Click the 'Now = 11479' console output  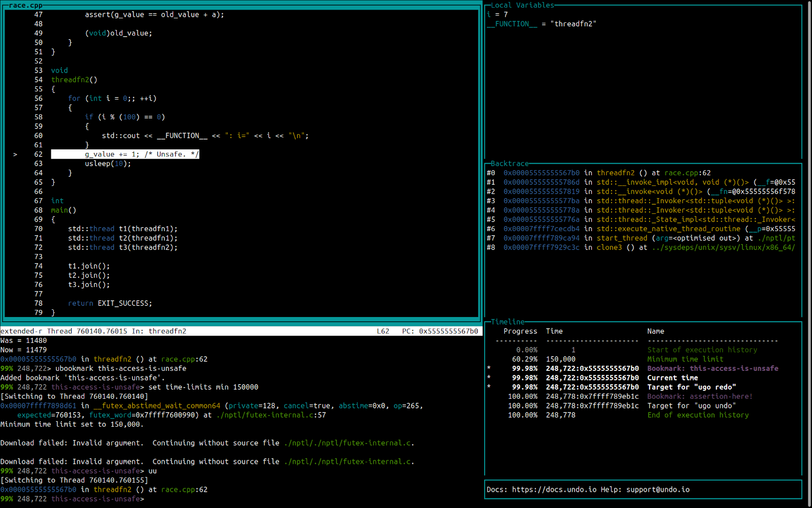(23, 350)
